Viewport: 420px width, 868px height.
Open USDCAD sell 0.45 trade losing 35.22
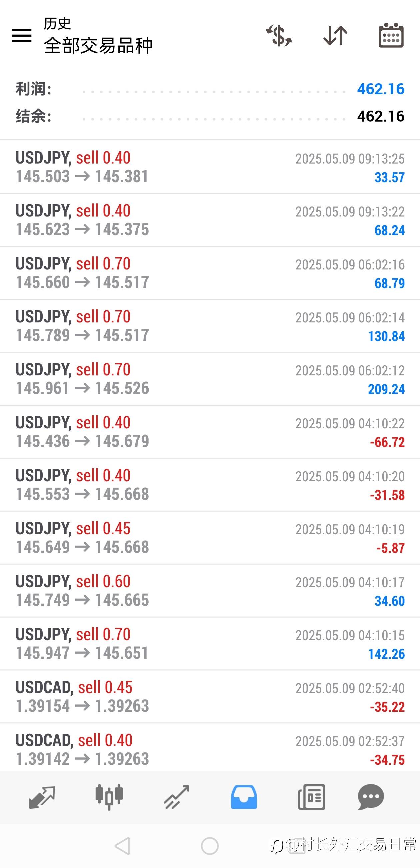210,696
